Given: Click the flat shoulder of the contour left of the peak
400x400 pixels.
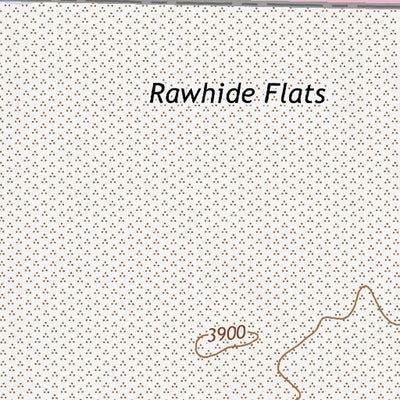Looking at the screenshot, I should coord(333,317).
